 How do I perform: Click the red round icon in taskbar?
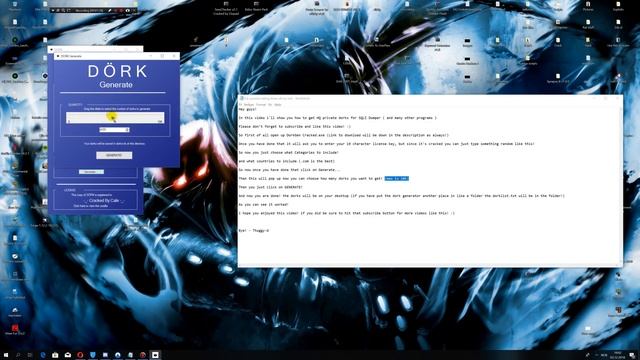pos(143,355)
